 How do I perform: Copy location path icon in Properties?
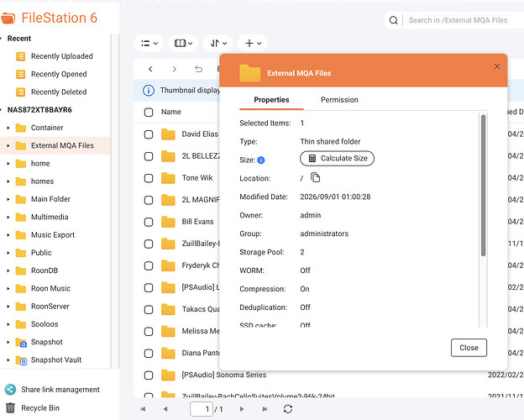pyautogui.click(x=315, y=177)
